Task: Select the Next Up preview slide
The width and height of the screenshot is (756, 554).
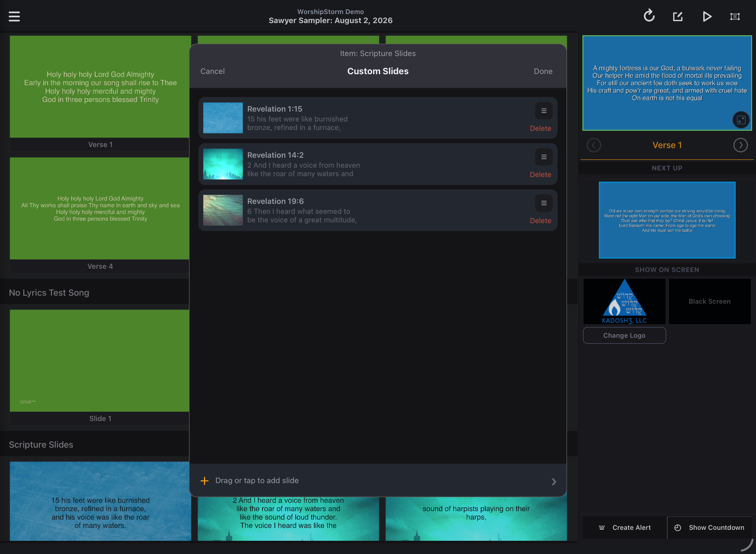Action: pos(667,220)
